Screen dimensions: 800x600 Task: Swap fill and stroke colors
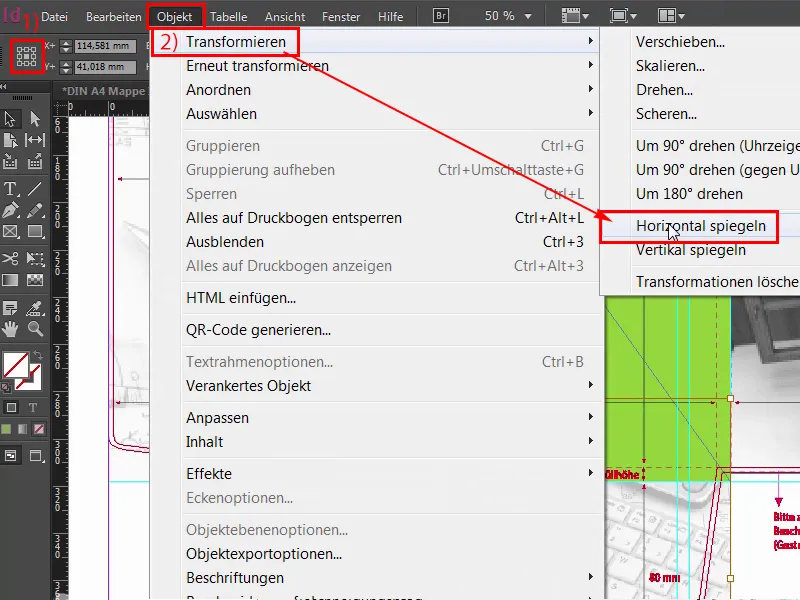pyautogui.click(x=38, y=354)
